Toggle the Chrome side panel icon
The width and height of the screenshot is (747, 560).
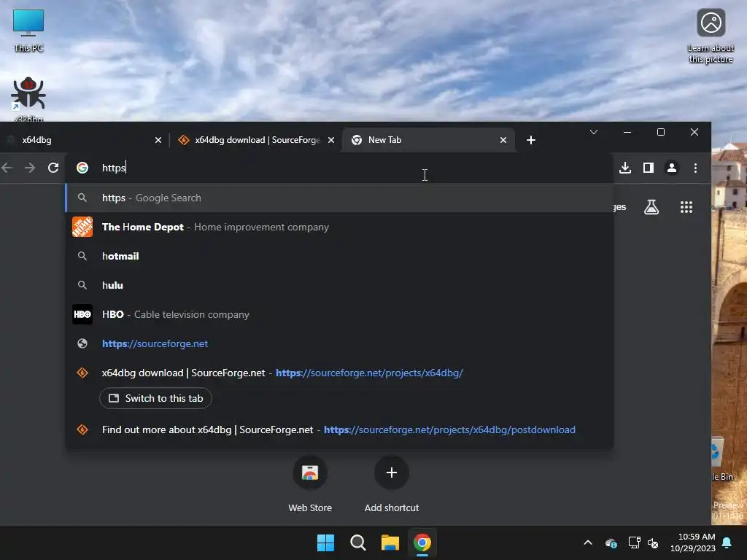[649, 168]
